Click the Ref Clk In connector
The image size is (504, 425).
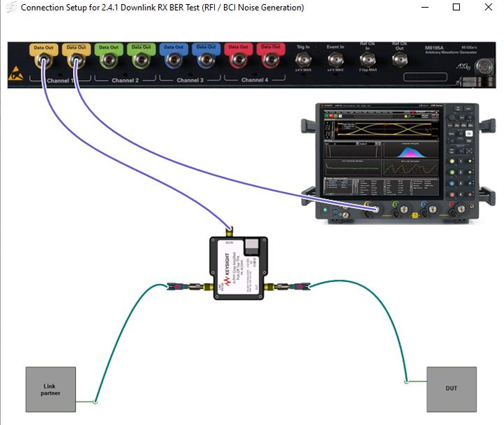pos(367,60)
